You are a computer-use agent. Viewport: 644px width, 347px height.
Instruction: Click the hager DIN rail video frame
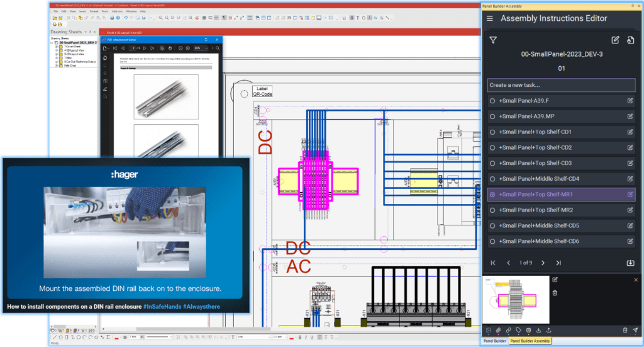[x=125, y=232]
